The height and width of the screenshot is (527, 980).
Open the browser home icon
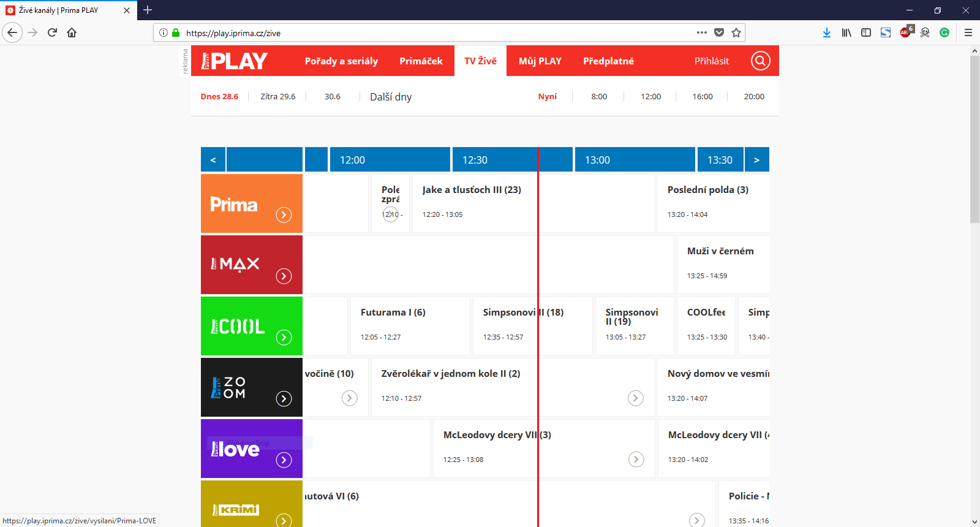pos(72,32)
